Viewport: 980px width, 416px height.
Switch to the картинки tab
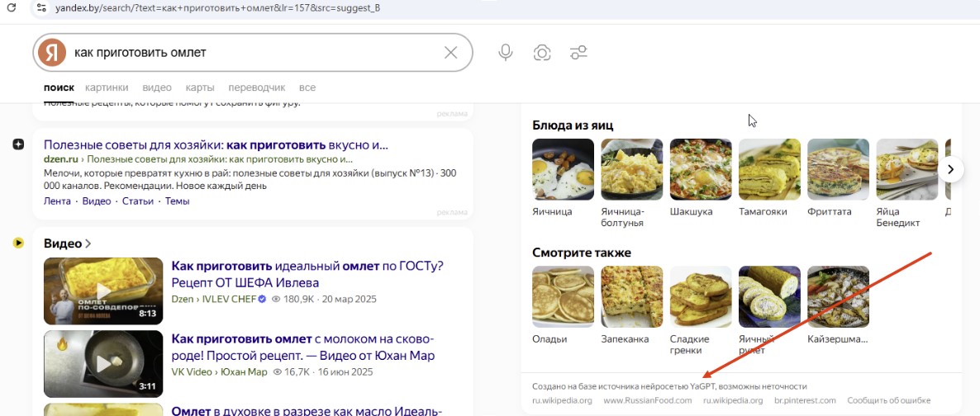107,87
